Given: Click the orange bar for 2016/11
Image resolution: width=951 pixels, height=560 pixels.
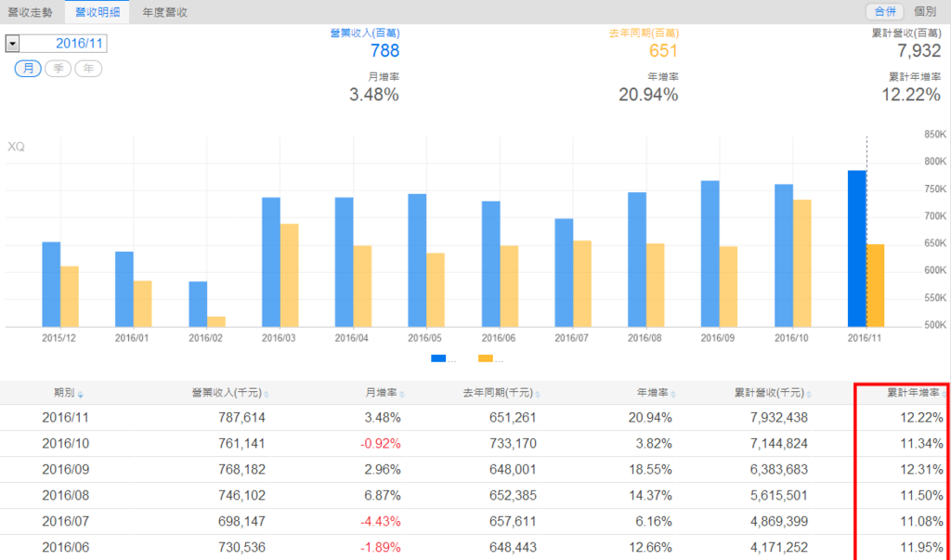Looking at the screenshot, I should [875, 286].
